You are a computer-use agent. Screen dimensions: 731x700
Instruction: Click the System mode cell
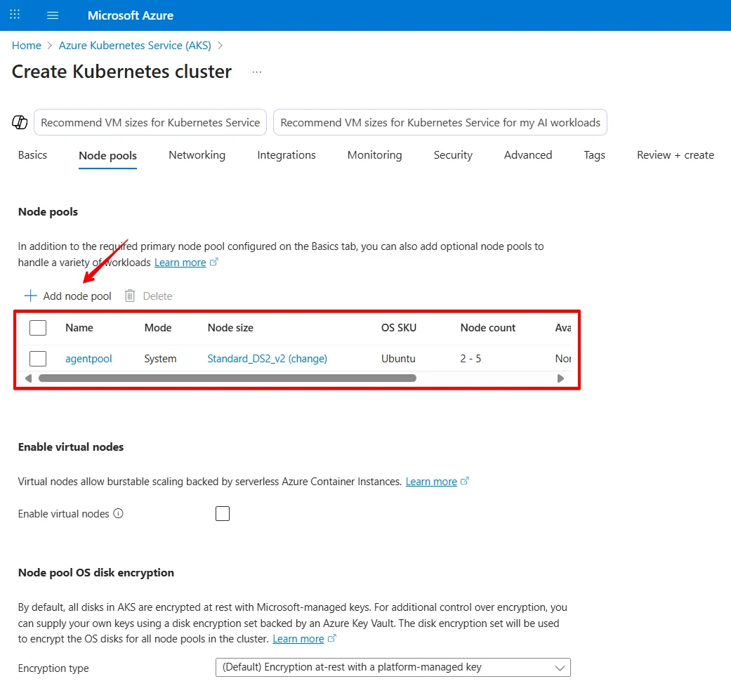(x=160, y=358)
